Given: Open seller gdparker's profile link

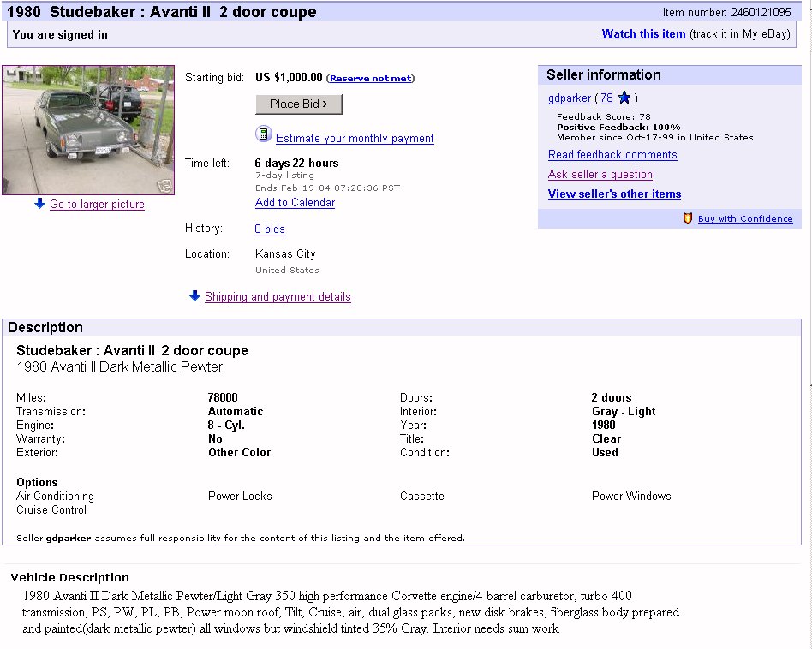Looking at the screenshot, I should 570,98.
